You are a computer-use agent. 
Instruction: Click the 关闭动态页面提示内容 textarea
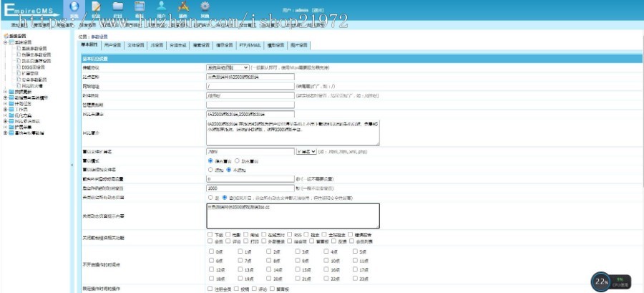[x=293, y=216]
